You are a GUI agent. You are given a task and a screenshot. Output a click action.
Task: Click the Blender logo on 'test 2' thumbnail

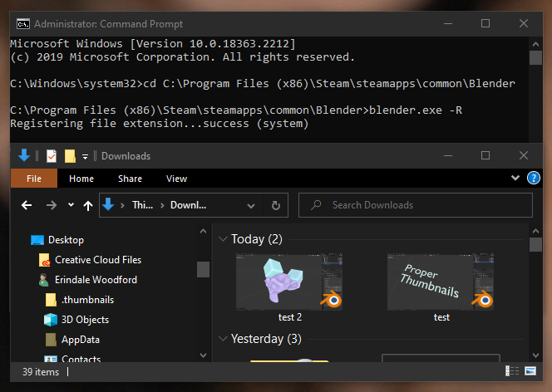(331, 299)
